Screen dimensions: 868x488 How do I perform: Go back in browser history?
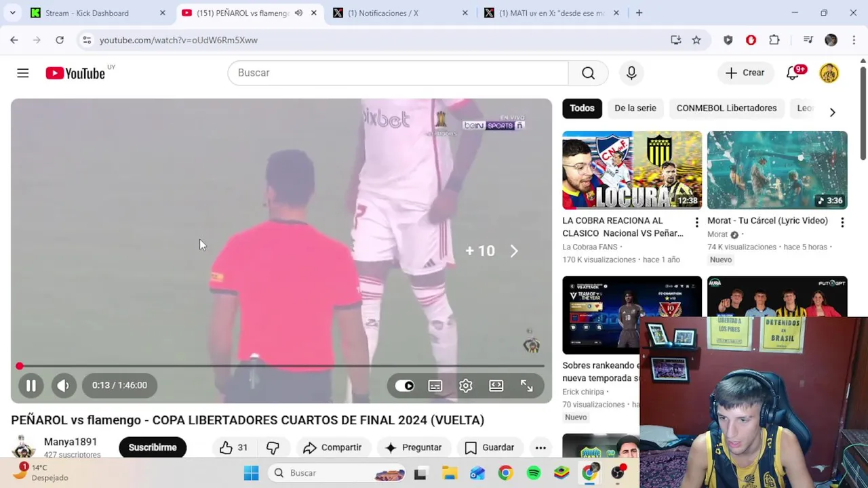coord(14,40)
